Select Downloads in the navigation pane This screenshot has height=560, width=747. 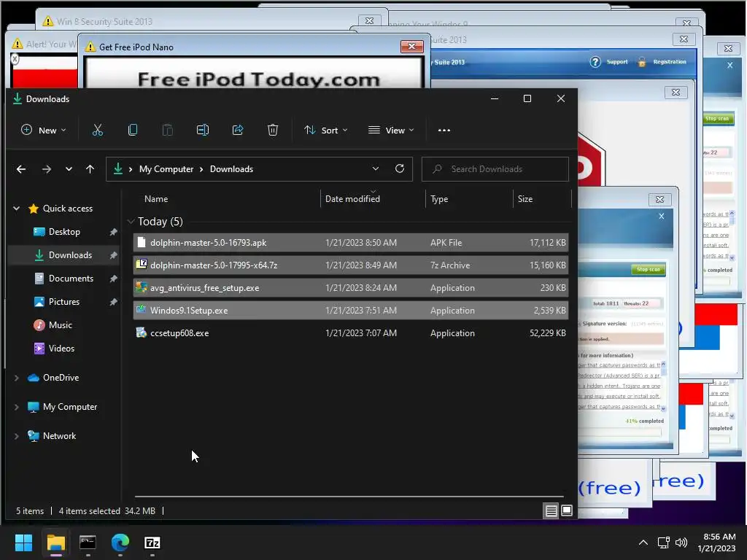click(64, 255)
